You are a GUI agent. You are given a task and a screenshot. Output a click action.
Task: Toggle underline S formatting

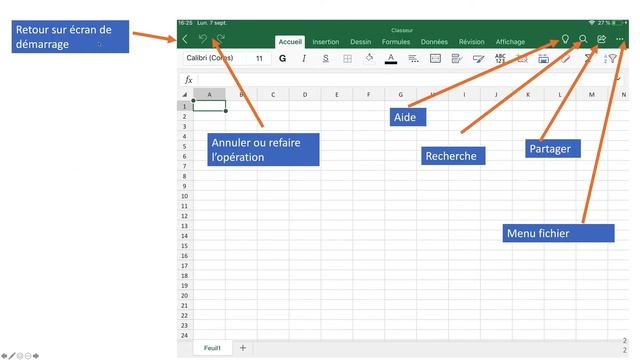pyautogui.click(x=325, y=58)
